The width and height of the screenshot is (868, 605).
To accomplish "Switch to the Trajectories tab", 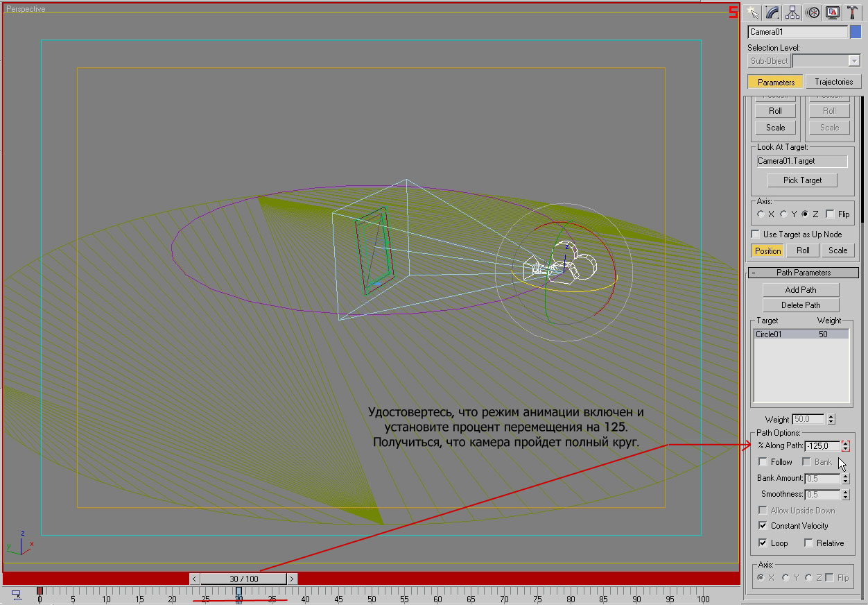I will [x=833, y=82].
